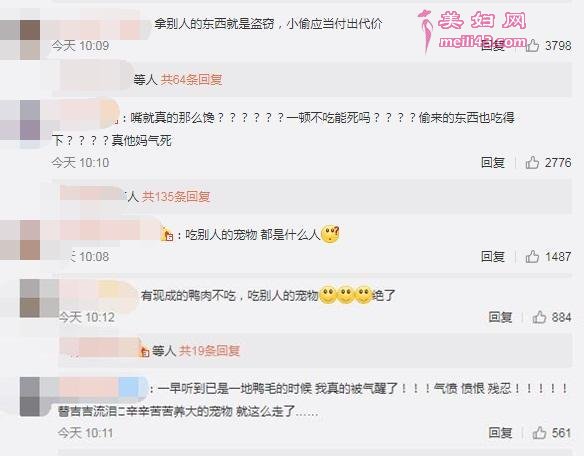The image size is (584, 456).
Task: Open avatar of first commenter at 10:09
Action: point(20,40)
